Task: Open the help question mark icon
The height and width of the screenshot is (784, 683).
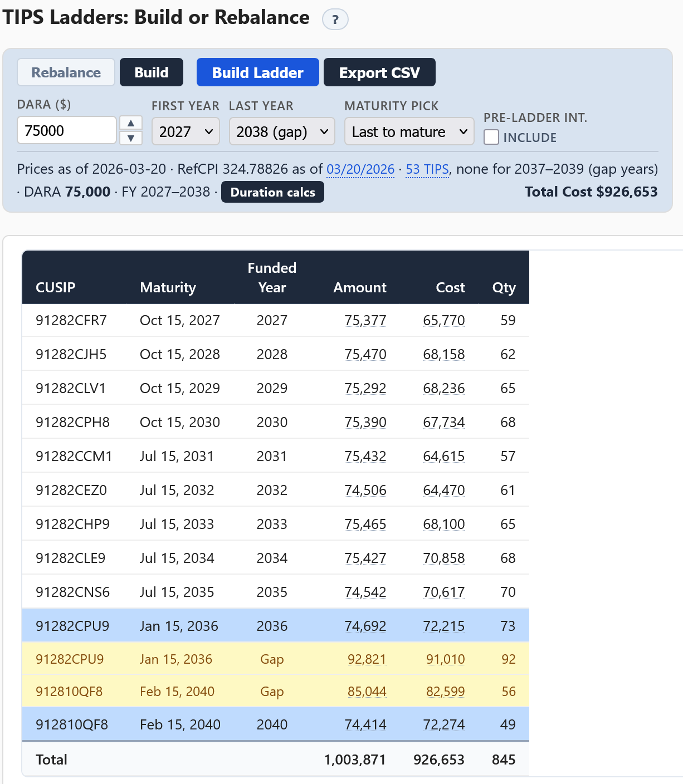Action: tap(335, 19)
